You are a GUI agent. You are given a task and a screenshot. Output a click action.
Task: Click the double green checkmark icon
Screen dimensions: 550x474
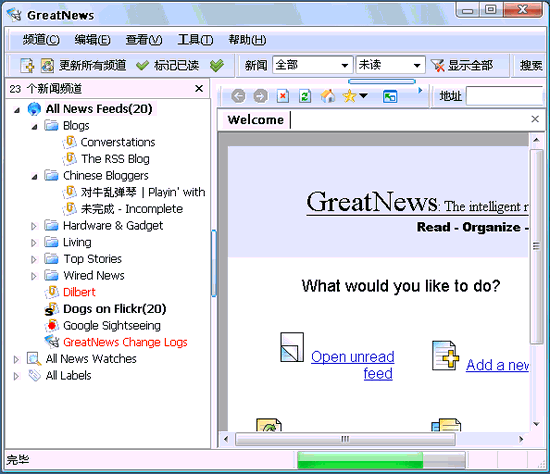pyautogui.click(x=217, y=65)
